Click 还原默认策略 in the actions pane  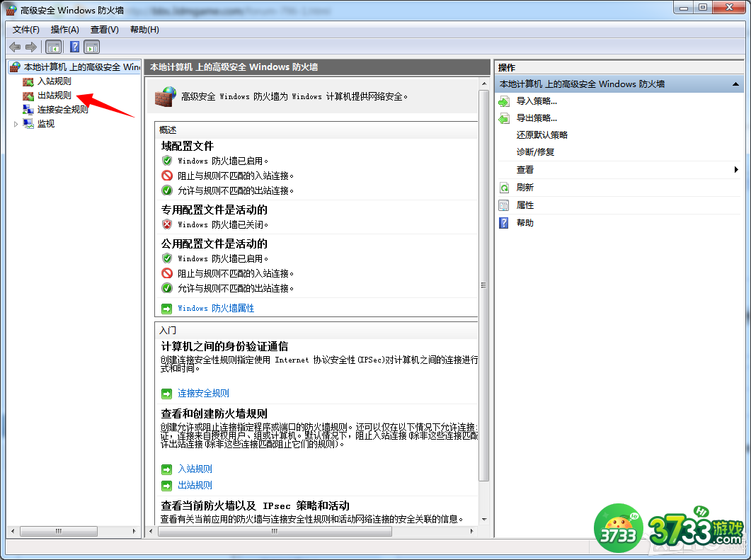541,135
